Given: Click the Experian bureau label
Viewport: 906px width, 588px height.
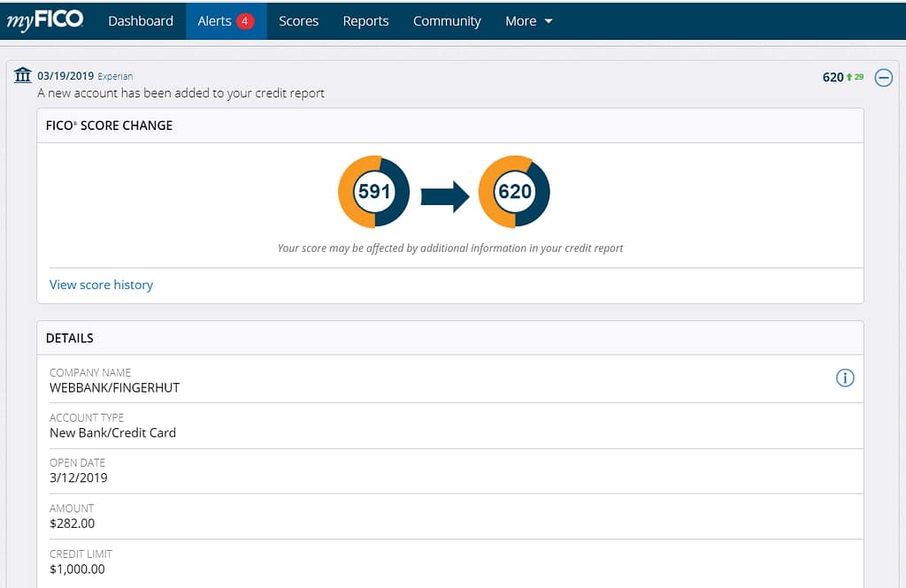Looking at the screenshot, I should tap(115, 76).
